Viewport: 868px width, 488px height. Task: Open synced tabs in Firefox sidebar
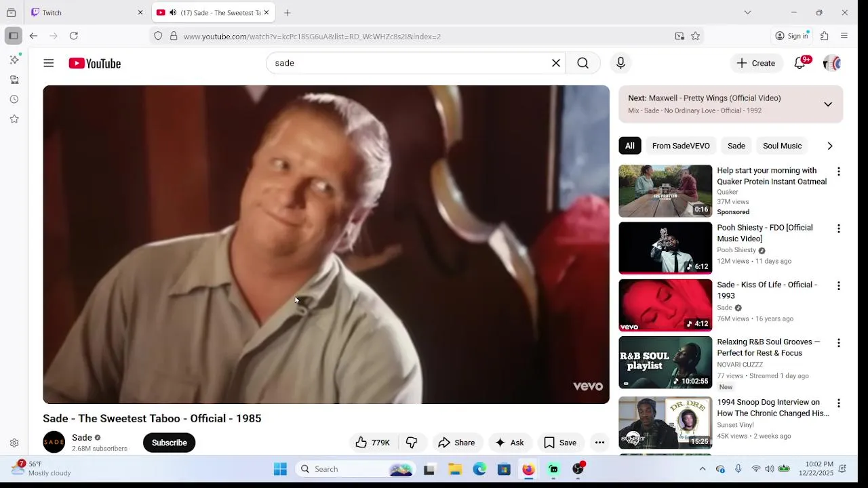[x=14, y=79]
